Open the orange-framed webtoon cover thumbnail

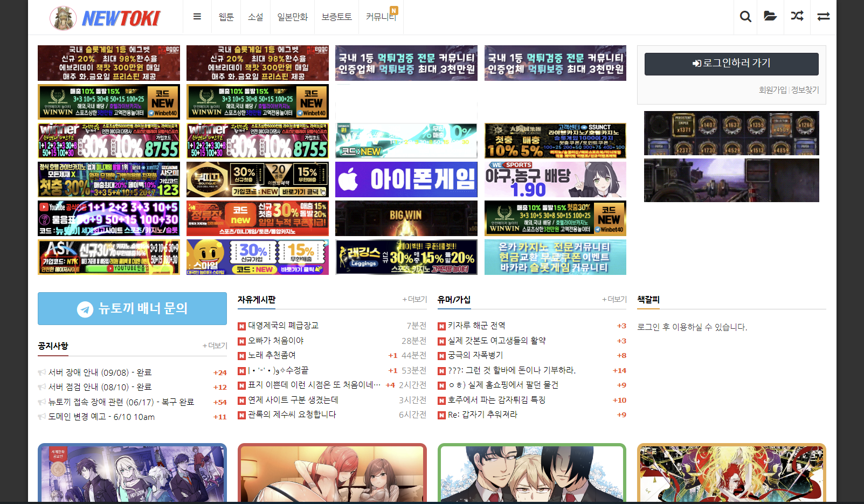click(731, 473)
